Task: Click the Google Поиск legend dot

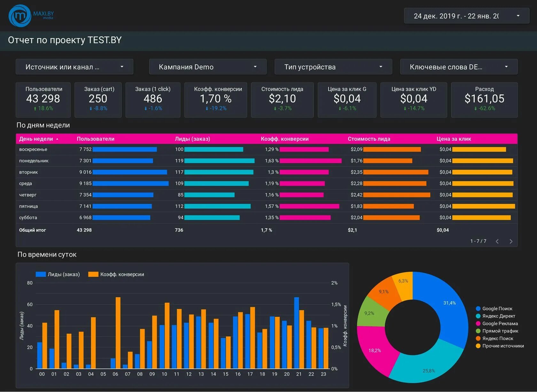Action: [478, 309]
